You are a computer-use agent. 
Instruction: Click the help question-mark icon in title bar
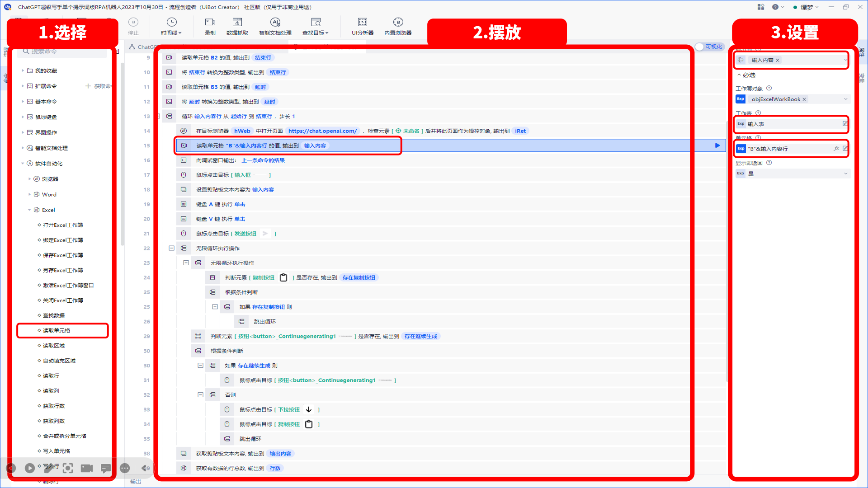775,7
